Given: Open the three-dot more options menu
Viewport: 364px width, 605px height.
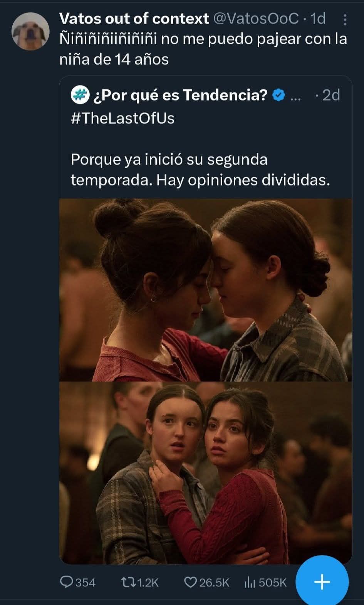Looking at the screenshot, I should pyautogui.click(x=345, y=19).
